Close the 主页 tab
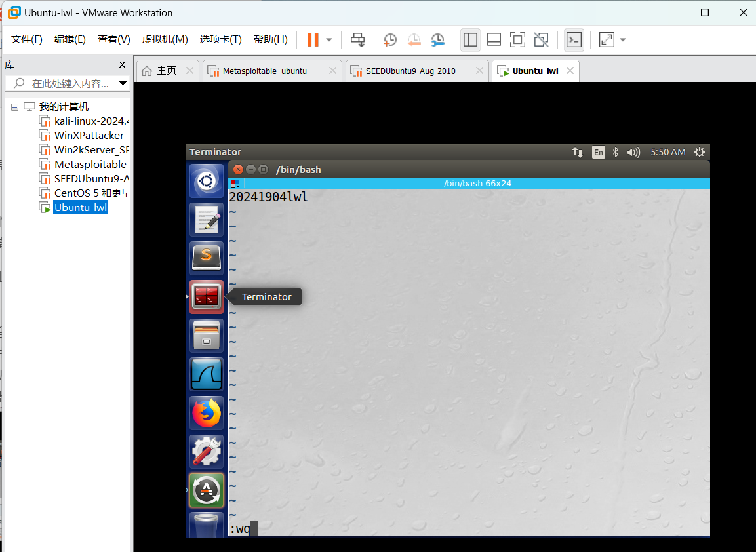 [190, 71]
